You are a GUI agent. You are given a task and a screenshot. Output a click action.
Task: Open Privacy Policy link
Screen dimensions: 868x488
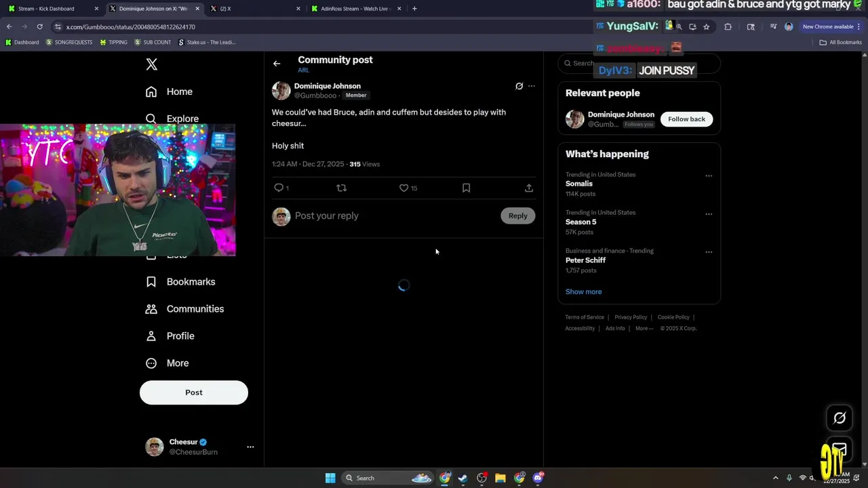tap(631, 317)
